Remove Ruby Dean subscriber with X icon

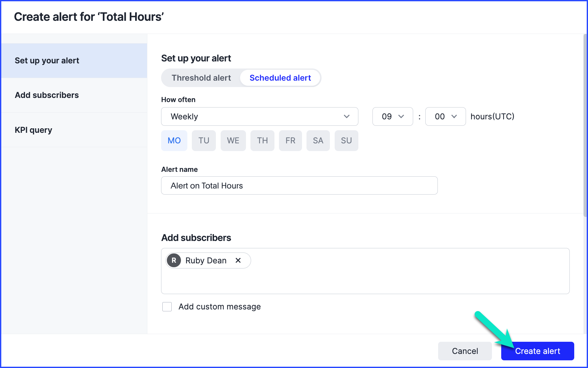click(238, 260)
